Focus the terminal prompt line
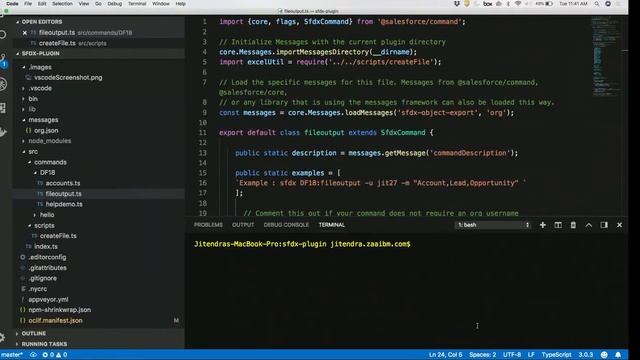The image size is (640, 360). point(302,244)
